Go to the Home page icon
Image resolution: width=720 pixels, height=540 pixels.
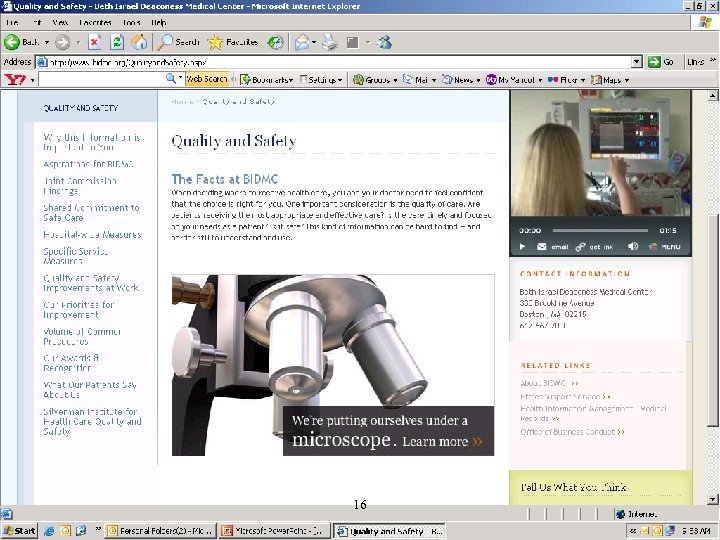pos(139,42)
